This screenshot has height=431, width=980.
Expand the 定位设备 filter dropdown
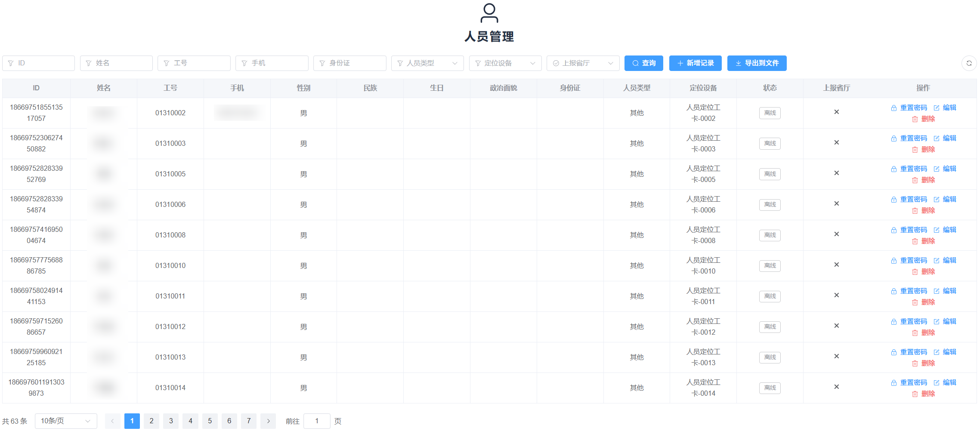[505, 63]
